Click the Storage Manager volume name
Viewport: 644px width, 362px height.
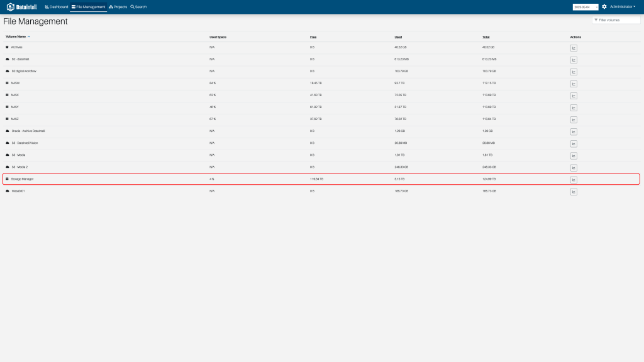click(22, 179)
